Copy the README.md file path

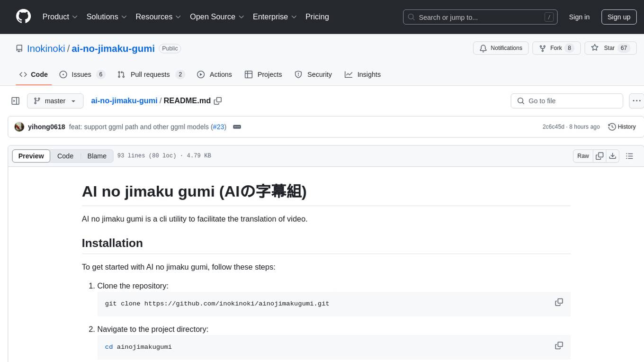[218, 101]
